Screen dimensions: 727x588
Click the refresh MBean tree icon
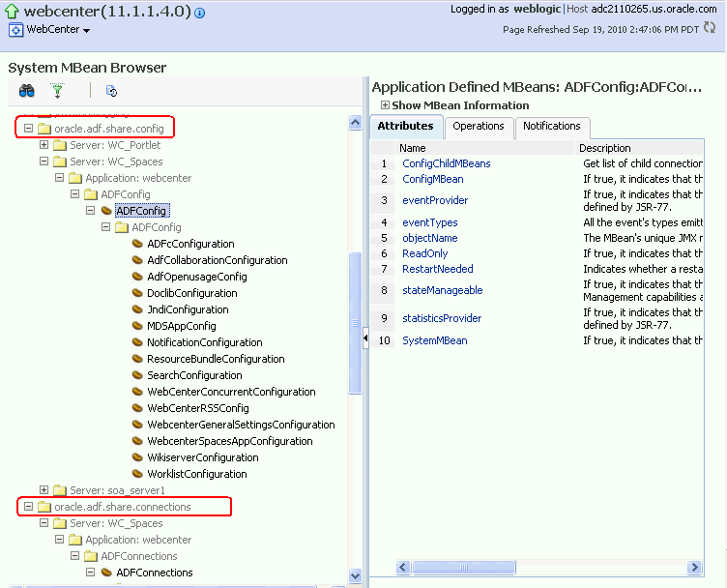click(x=111, y=91)
